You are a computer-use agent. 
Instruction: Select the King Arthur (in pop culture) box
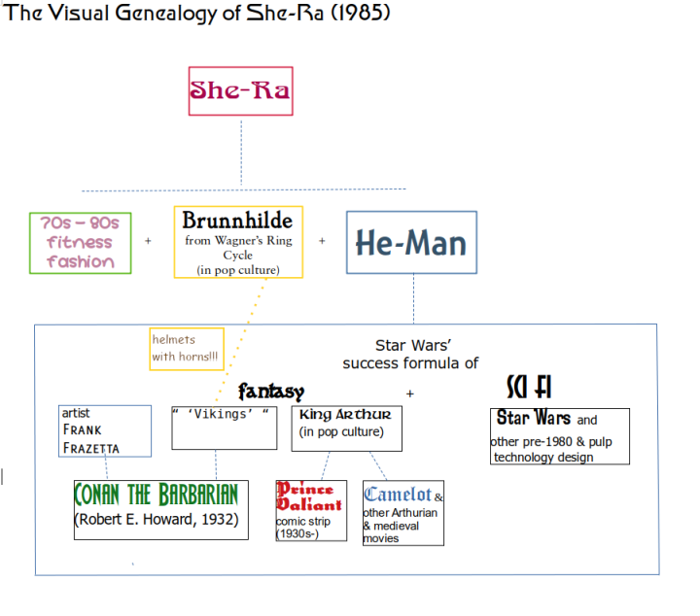(x=346, y=428)
